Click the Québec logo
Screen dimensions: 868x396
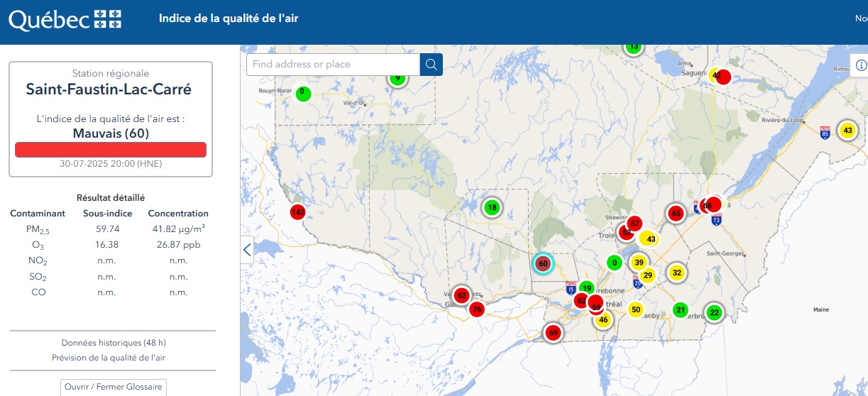point(65,19)
